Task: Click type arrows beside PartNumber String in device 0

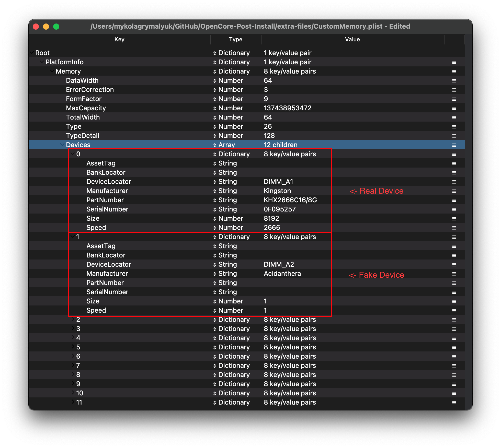Action: coord(214,200)
